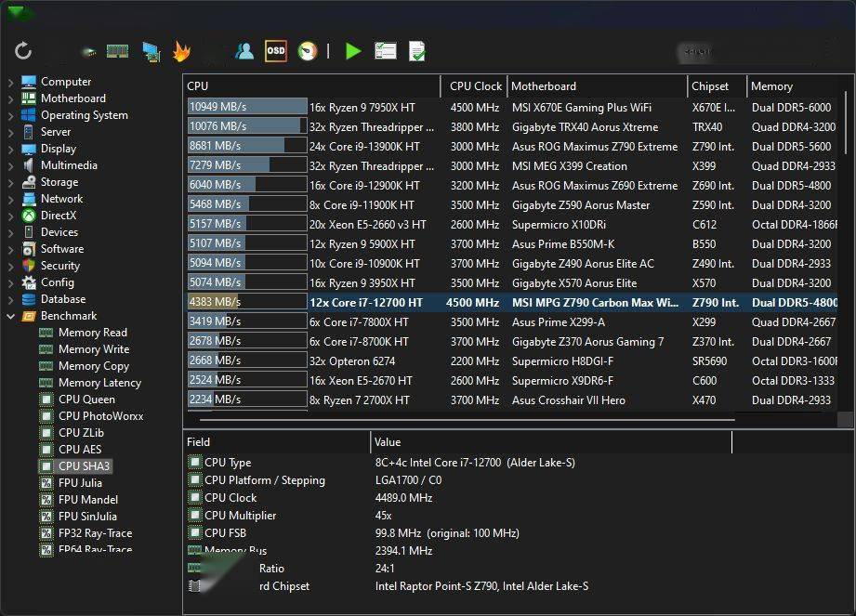
Task: Click the remote user icon in the toolbar
Action: click(244, 51)
